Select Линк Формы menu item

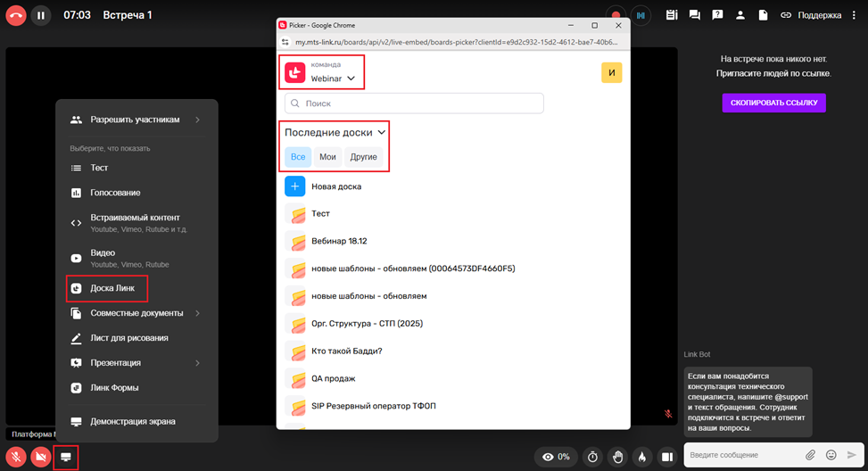coord(136,388)
